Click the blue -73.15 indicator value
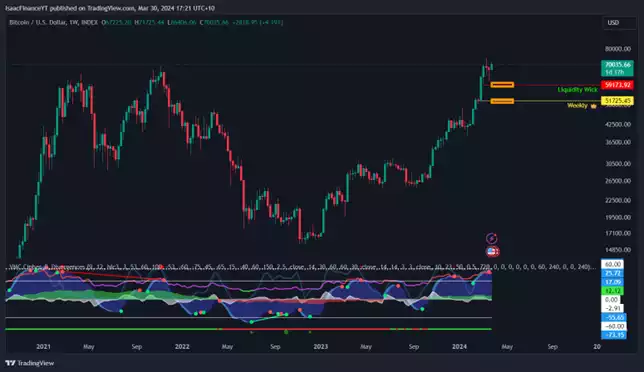The height and width of the screenshot is (372, 644). tap(614, 335)
